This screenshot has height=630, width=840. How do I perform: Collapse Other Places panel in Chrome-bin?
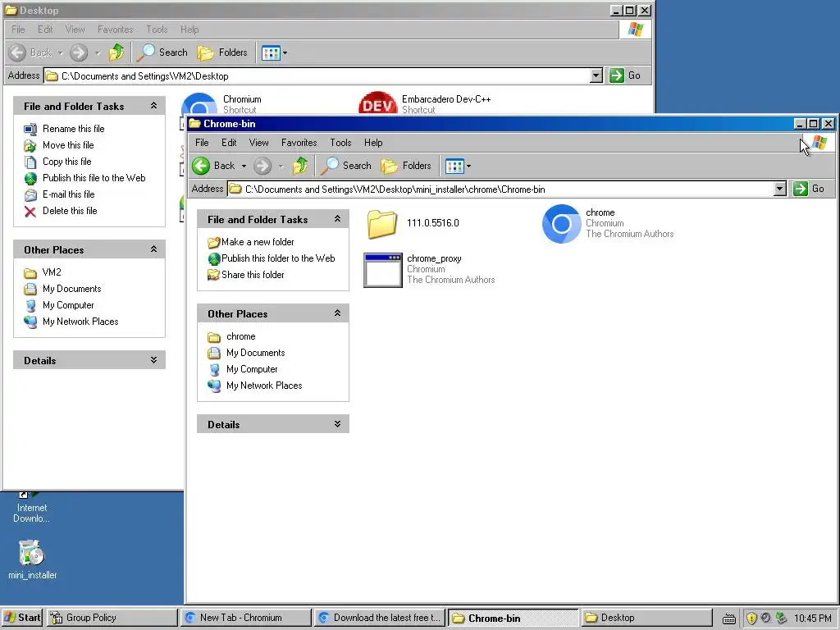click(x=337, y=313)
